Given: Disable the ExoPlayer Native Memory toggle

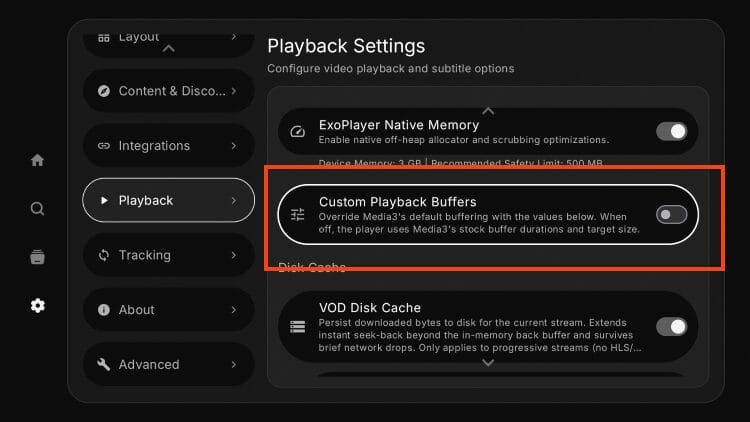Looking at the screenshot, I should 672,131.
